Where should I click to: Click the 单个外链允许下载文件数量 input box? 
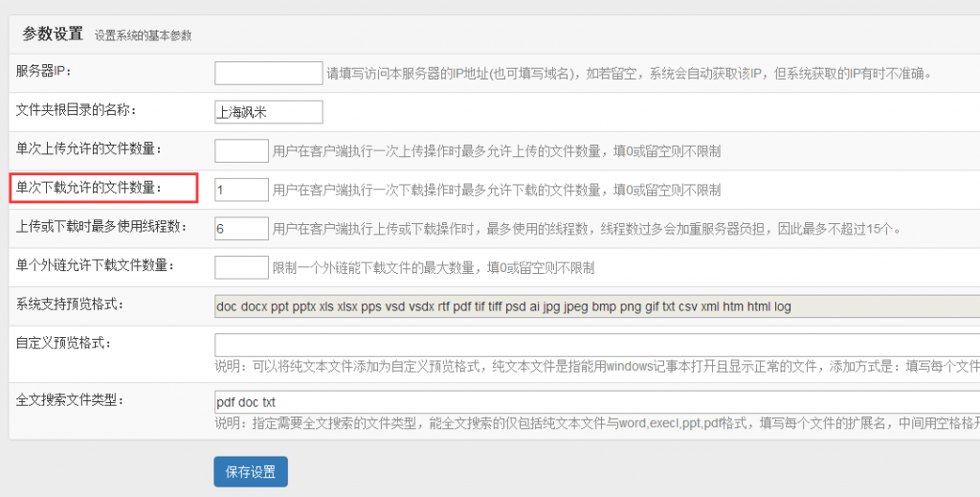tap(241, 267)
